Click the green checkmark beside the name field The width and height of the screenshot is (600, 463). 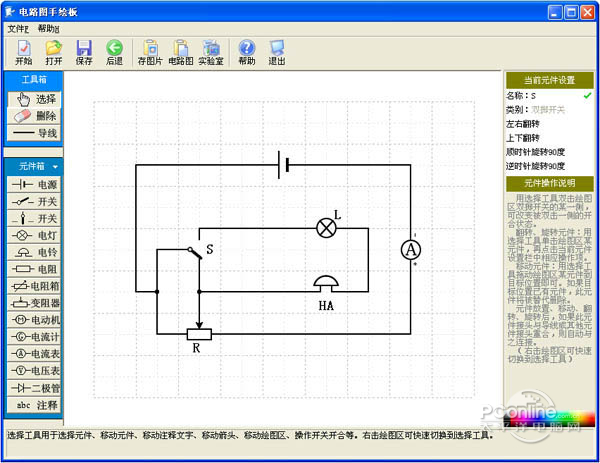(x=587, y=96)
